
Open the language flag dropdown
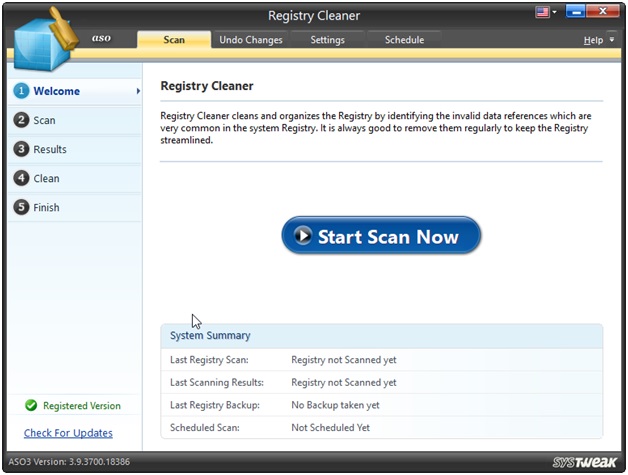pyautogui.click(x=548, y=14)
